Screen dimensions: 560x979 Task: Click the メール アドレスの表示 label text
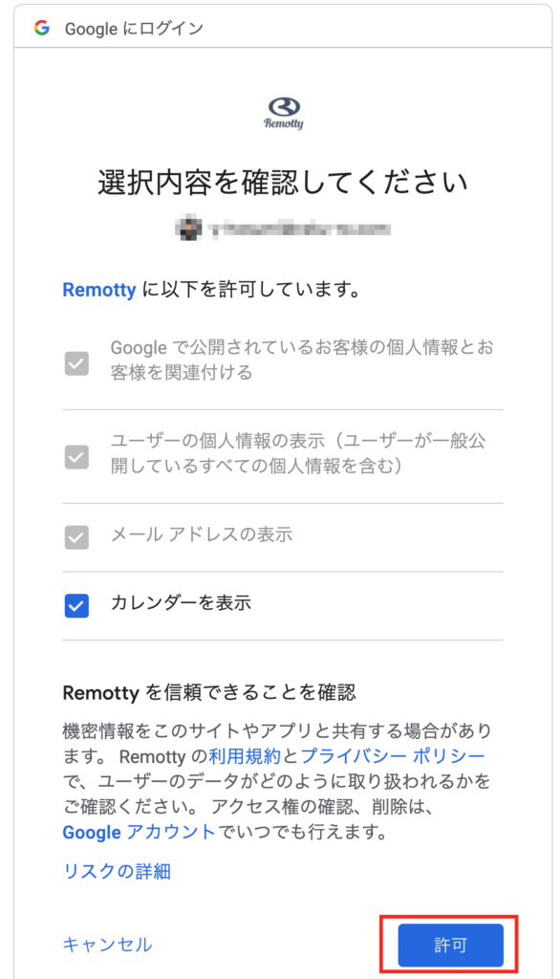[202, 534]
